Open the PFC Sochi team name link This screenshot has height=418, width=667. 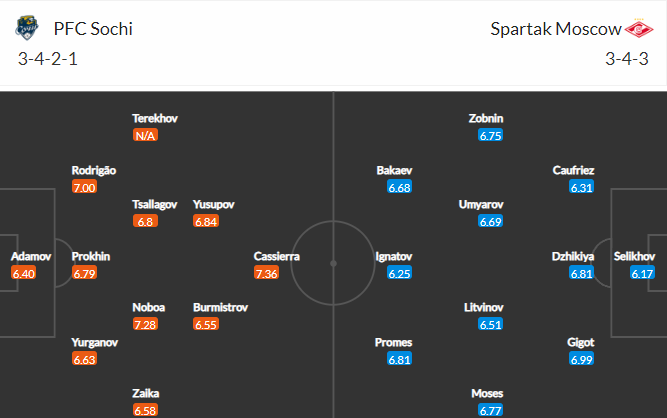pos(93,28)
